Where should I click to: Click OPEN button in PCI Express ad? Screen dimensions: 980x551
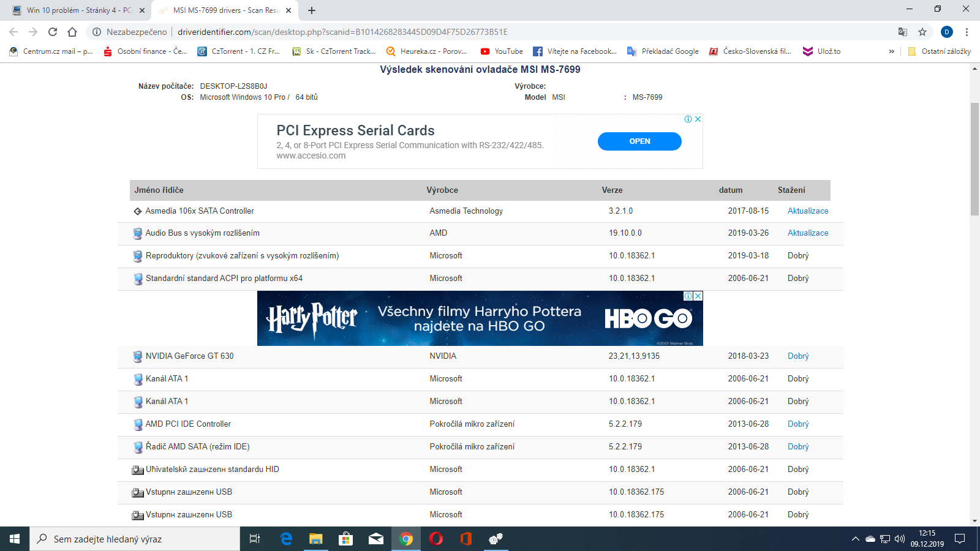click(639, 141)
